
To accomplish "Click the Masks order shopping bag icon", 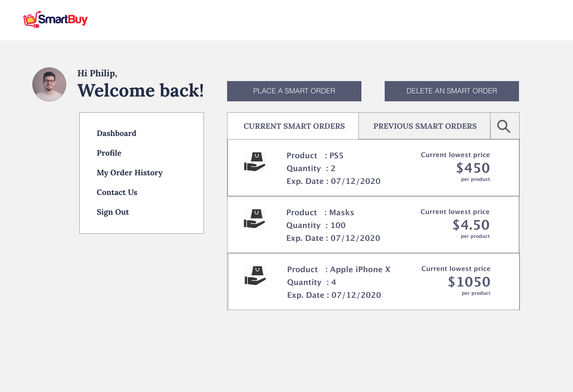I will (254, 219).
